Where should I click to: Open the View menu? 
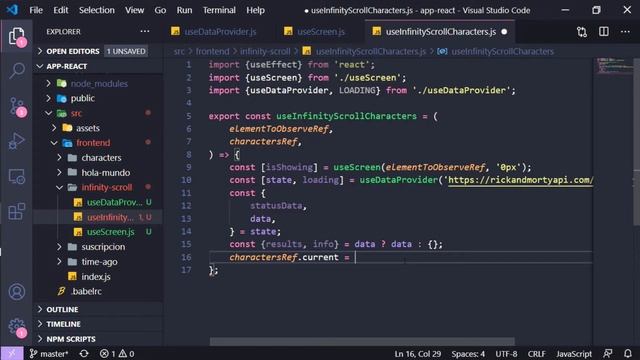134,10
